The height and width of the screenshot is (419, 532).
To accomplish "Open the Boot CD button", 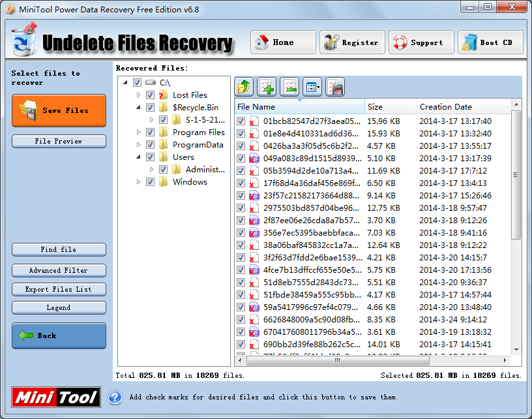I will [x=490, y=42].
